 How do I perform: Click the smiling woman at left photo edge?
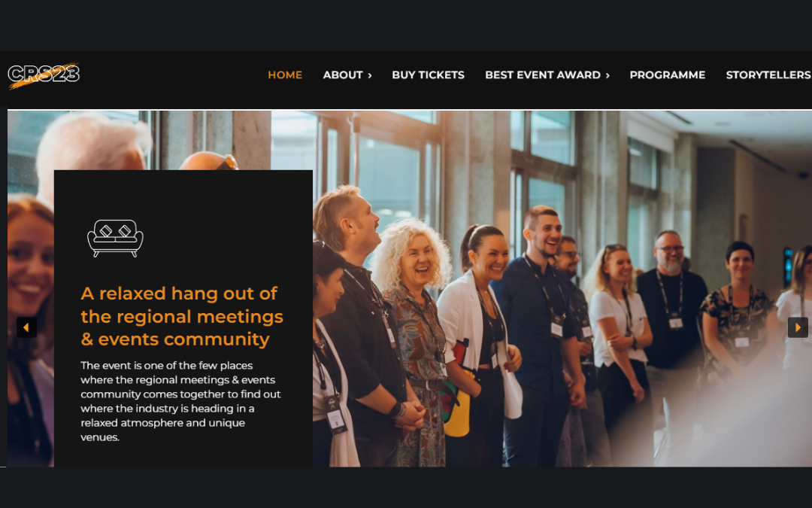pyautogui.click(x=29, y=332)
